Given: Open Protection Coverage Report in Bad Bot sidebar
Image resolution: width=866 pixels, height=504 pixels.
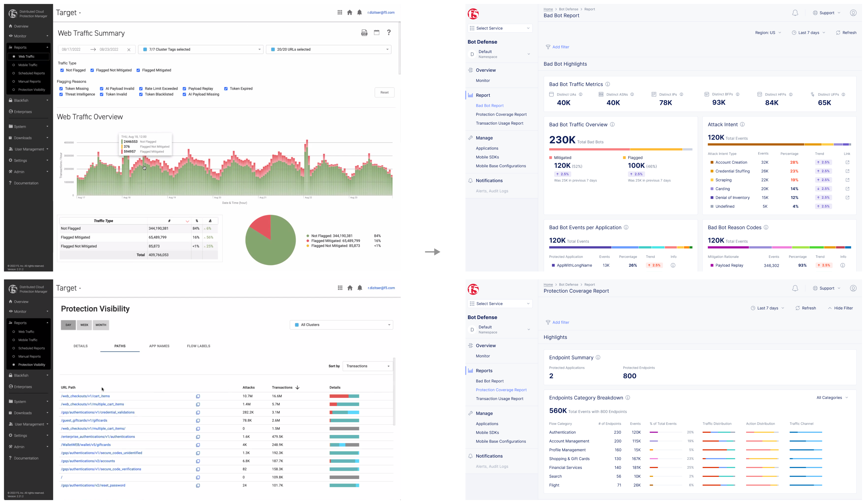Looking at the screenshot, I should 501,114.
